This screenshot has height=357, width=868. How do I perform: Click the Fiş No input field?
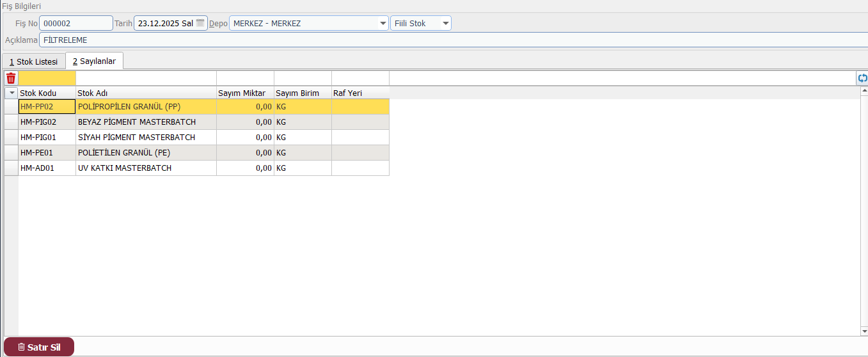tap(75, 24)
